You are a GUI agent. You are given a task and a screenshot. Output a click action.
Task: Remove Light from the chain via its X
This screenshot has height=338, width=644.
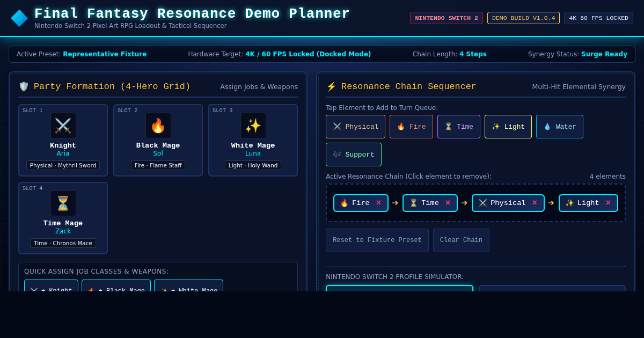608,203
